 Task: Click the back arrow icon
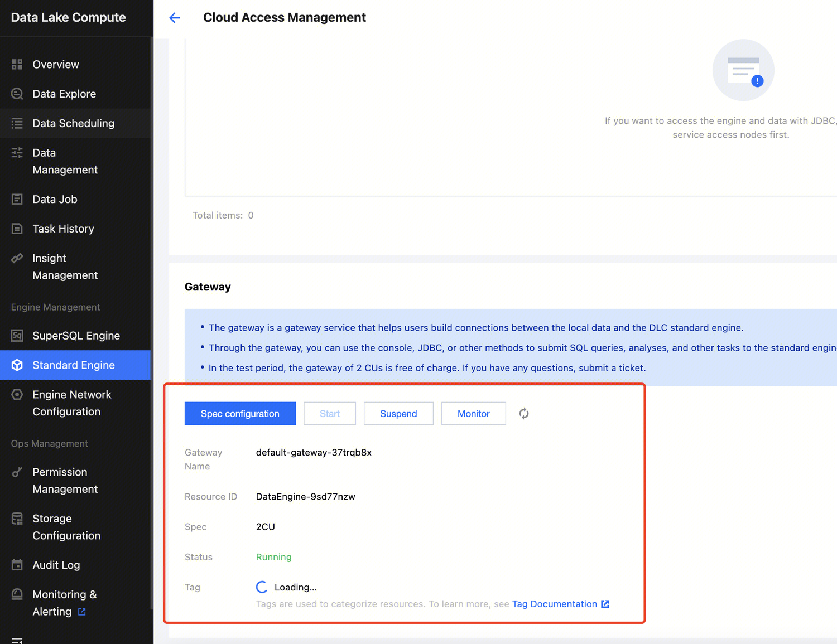(x=175, y=18)
